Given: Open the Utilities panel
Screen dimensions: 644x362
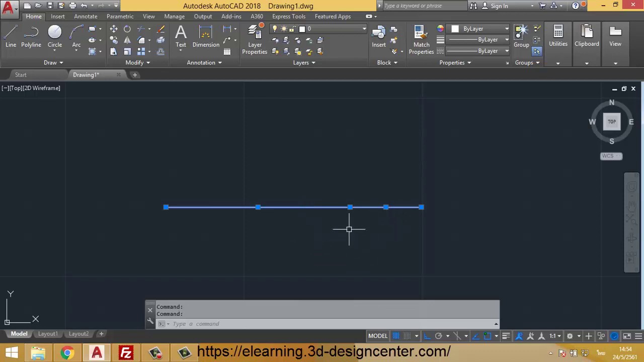Looking at the screenshot, I should 558,44.
